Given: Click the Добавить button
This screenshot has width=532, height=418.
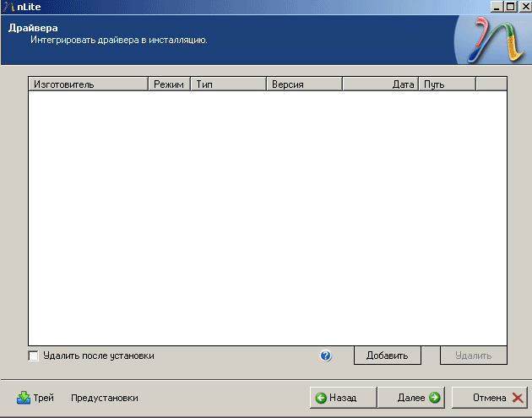Looking at the screenshot, I should click(387, 356).
